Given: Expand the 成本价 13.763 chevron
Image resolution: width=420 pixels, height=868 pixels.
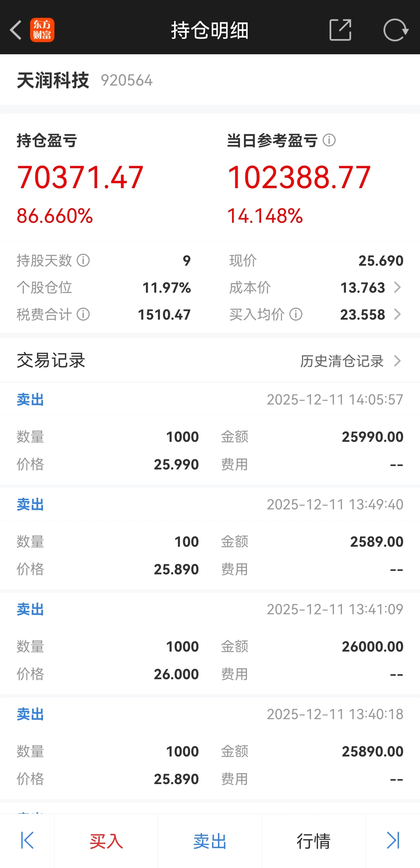Looking at the screenshot, I should [397, 287].
